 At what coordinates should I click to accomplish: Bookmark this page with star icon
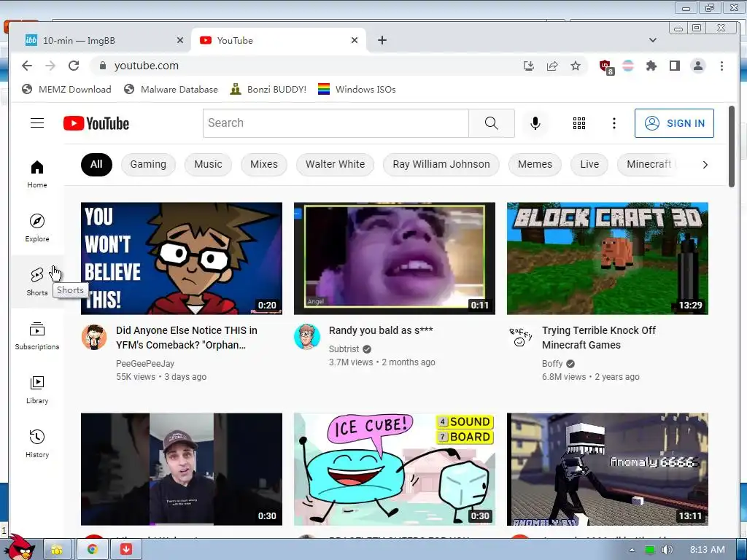tap(576, 66)
